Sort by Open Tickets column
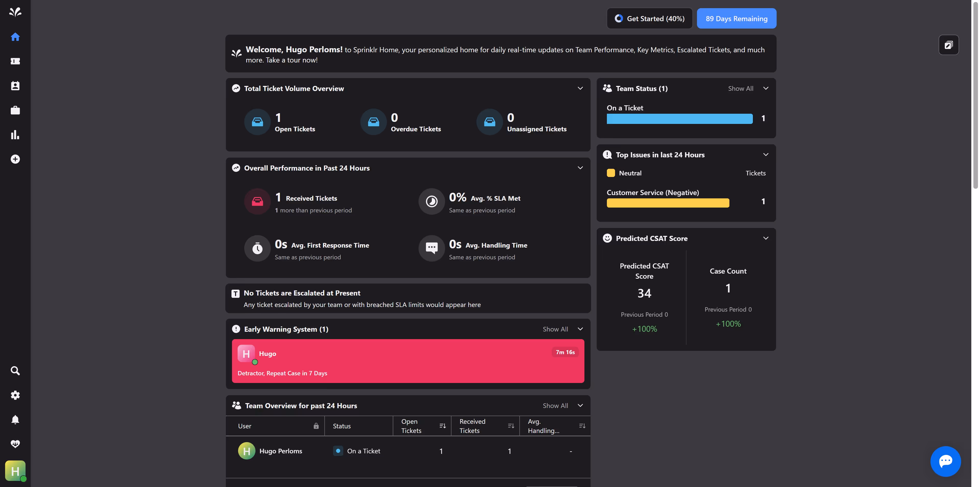 443,426
